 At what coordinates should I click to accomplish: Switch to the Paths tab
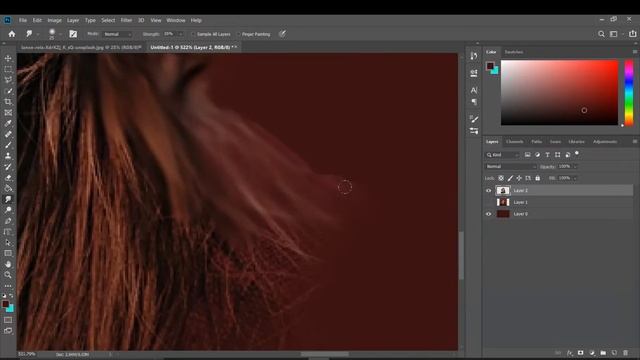click(x=536, y=142)
